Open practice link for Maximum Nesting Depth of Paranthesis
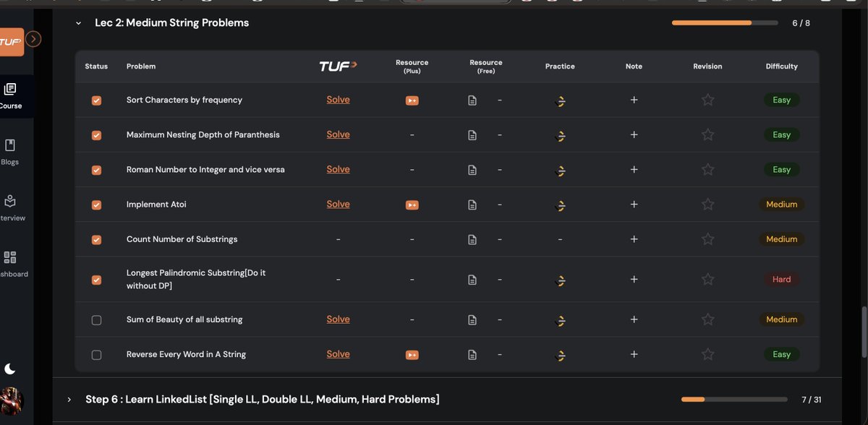868x425 pixels. coord(560,135)
